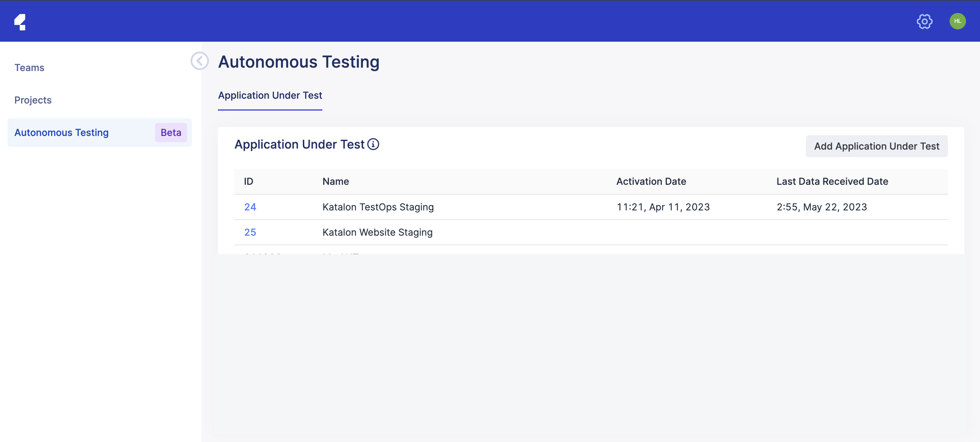Select Autonomous Testing in the sidebar
980x442 pixels.
pos(100,133)
